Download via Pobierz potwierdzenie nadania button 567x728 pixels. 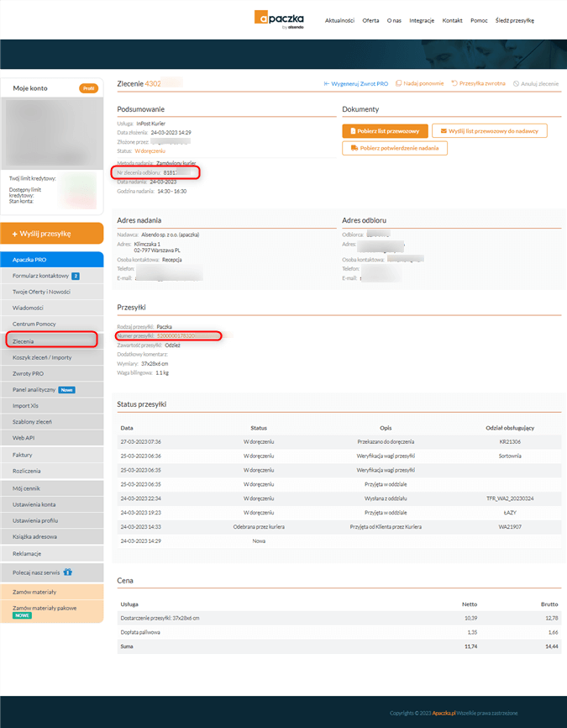click(x=394, y=148)
